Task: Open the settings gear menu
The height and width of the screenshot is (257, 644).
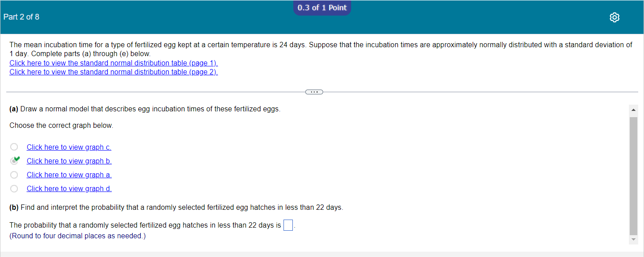Action: (615, 17)
